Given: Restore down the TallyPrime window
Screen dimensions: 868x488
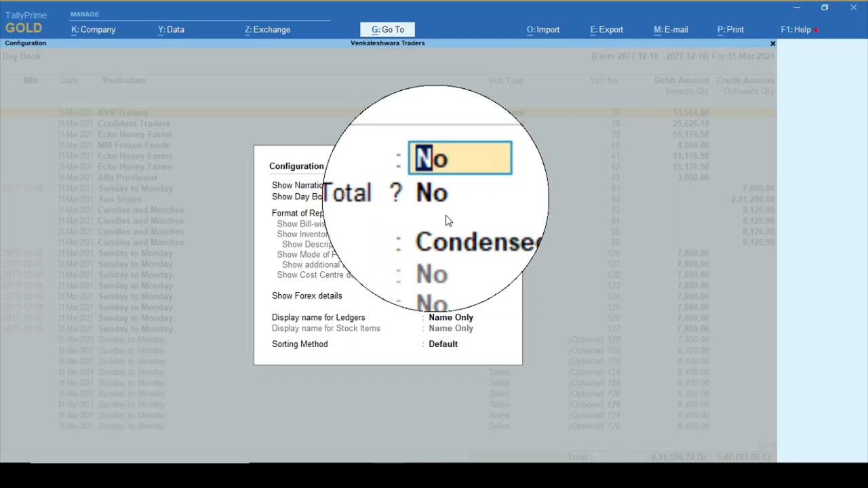Looking at the screenshot, I should (x=825, y=7).
